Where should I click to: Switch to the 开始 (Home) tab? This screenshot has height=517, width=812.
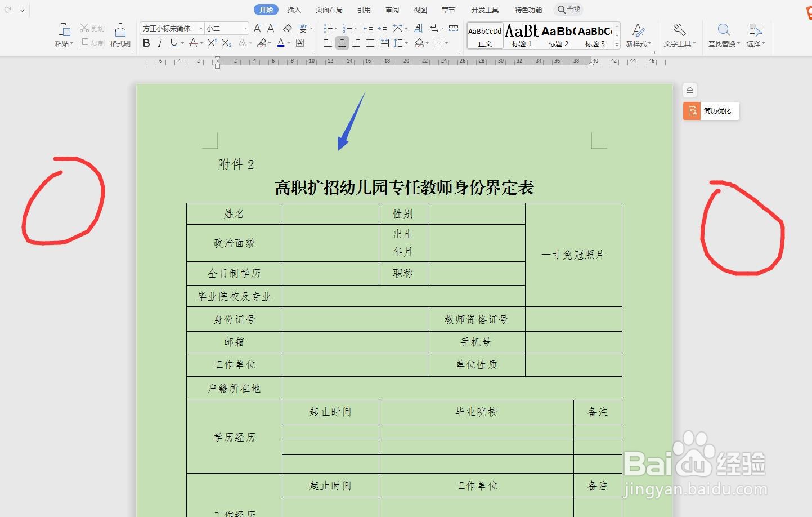pos(266,10)
